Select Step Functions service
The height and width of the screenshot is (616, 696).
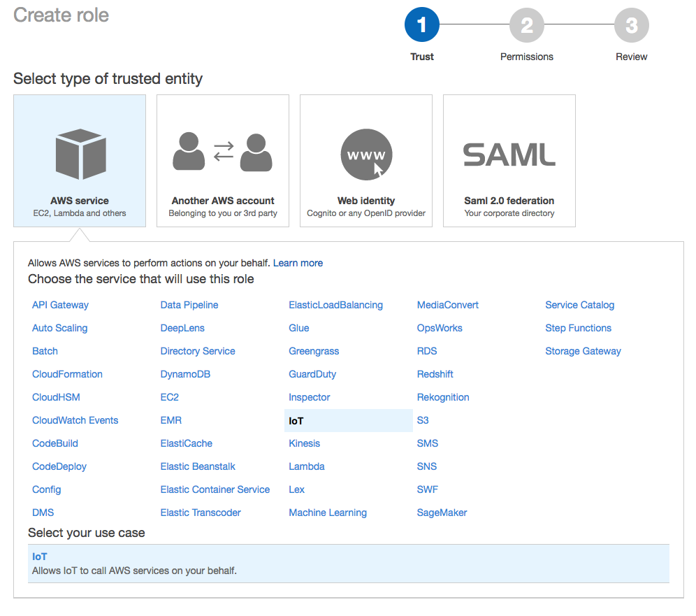(x=579, y=328)
